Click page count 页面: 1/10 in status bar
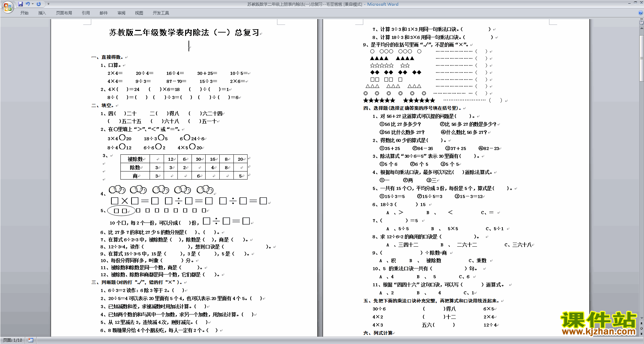 (13, 340)
